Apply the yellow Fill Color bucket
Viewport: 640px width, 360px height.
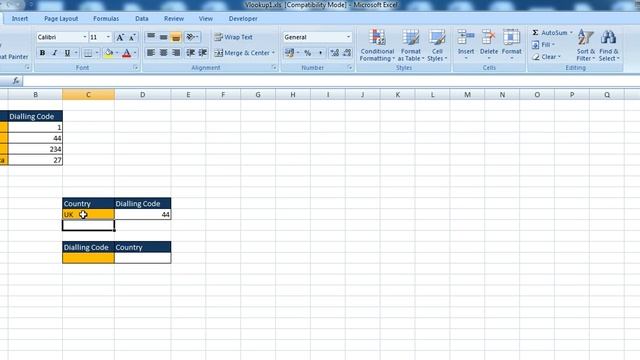point(109,53)
